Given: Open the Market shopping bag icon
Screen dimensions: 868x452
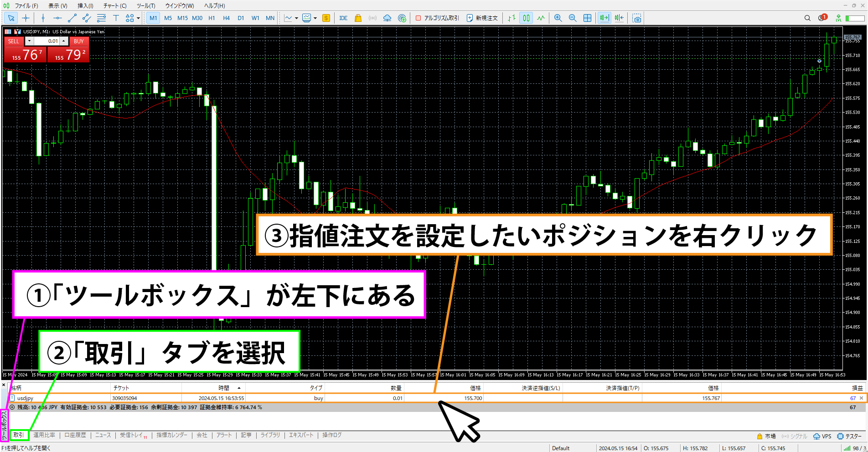Looking at the screenshot, I should 358,18.
